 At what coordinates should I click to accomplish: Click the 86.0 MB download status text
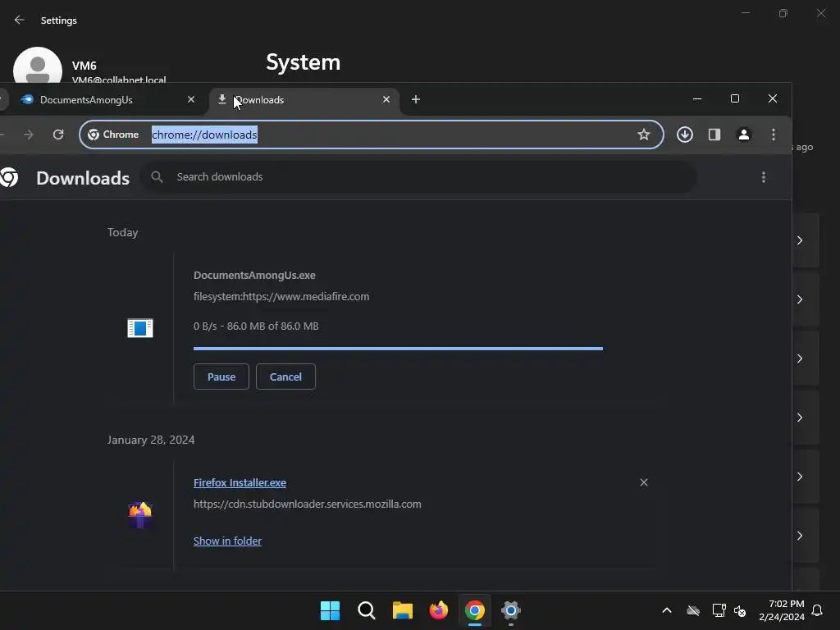tap(256, 326)
